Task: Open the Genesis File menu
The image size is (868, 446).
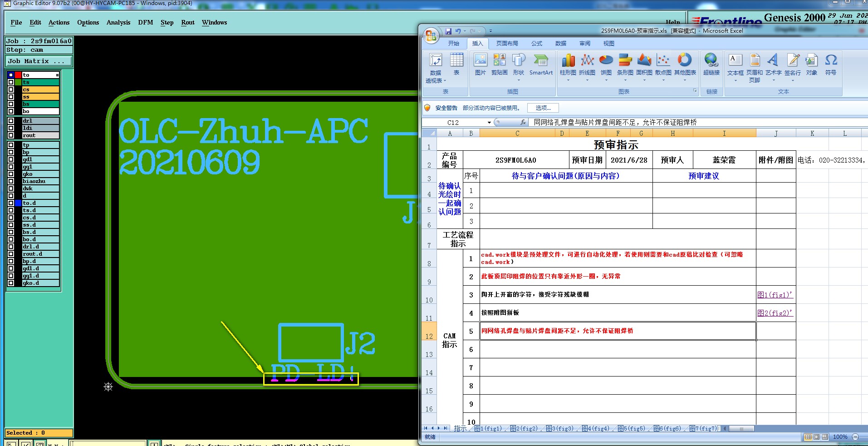Action: click(x=16, y=22)
